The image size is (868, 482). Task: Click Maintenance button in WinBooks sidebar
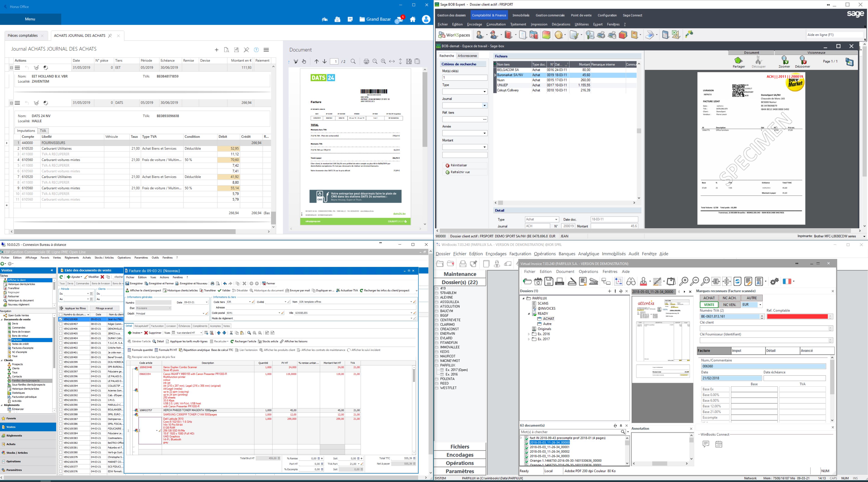coord(460,274)
